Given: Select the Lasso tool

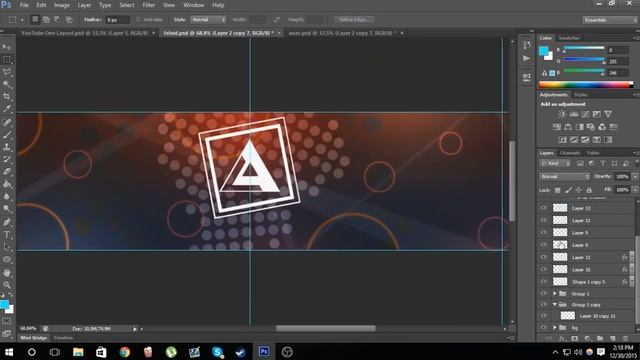Looking at the screenshot, I should [x=7, y=72].
